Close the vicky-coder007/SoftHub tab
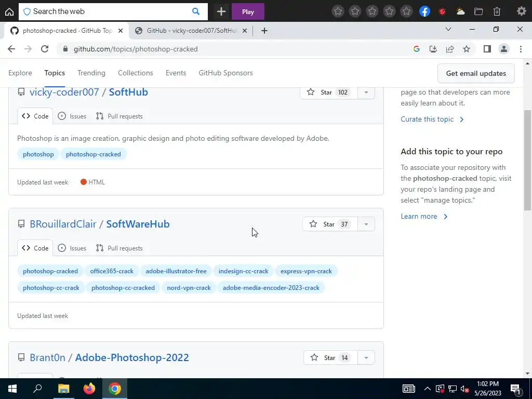Viewport: 532px width, 399px height. click(245, 31)
